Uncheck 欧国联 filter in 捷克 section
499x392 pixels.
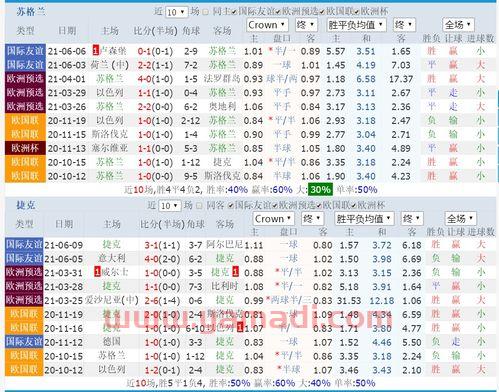319,206
